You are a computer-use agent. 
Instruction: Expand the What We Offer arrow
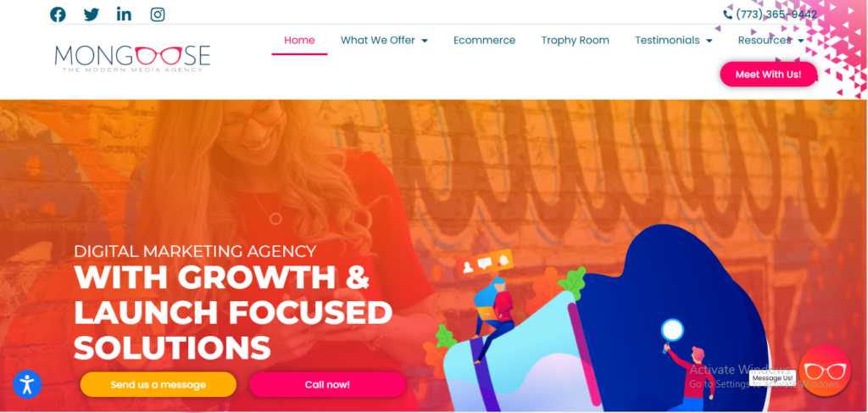[425, 41]
